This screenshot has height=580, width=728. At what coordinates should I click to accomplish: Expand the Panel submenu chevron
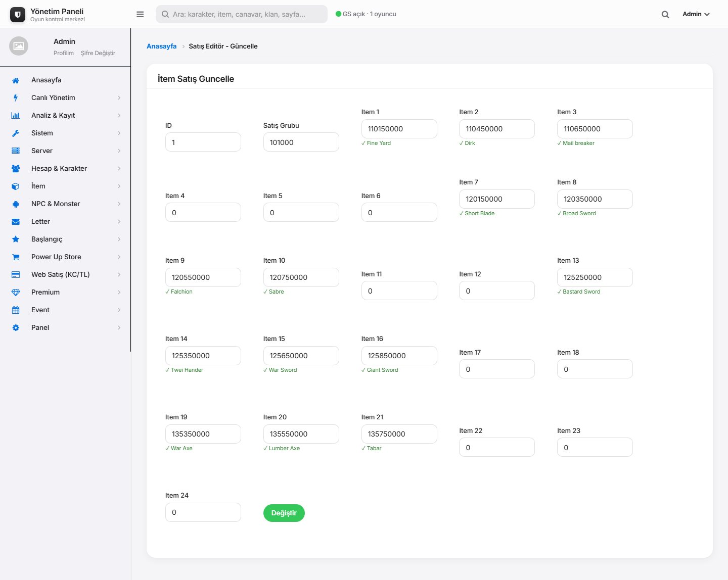[119, 328]
